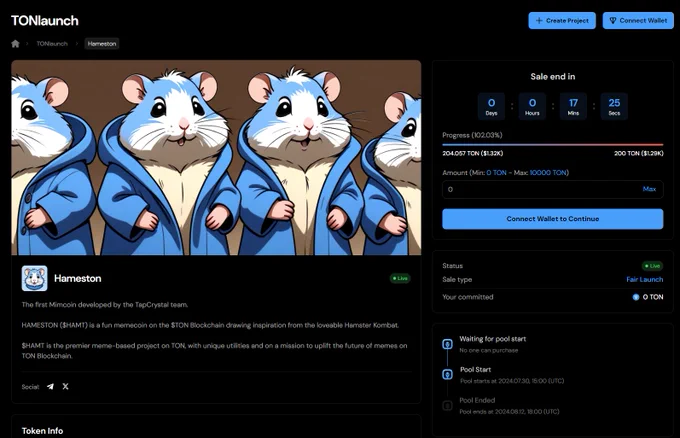This screenshot has height=438, width=680.
Task: Click the hamster banner image
Action: 216,157
